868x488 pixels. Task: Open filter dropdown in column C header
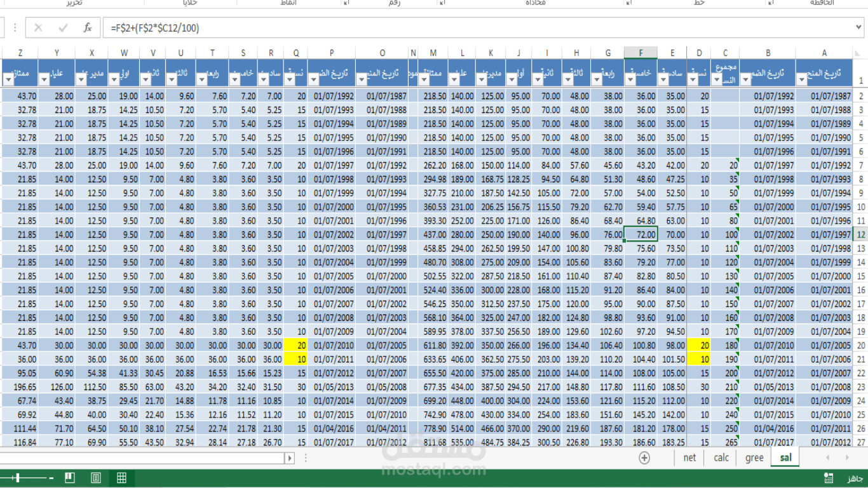tap(717, 80)
